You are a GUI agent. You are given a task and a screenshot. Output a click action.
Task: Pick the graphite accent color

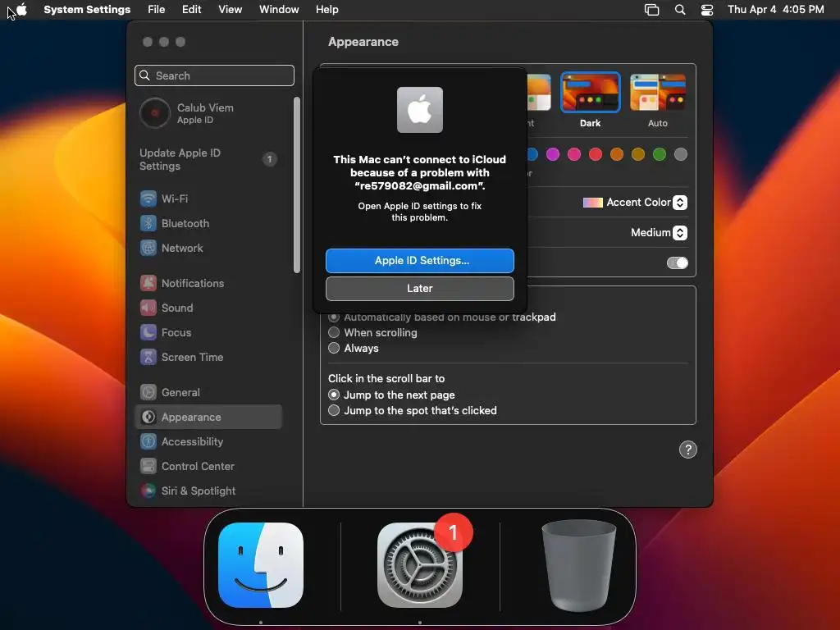681,155
